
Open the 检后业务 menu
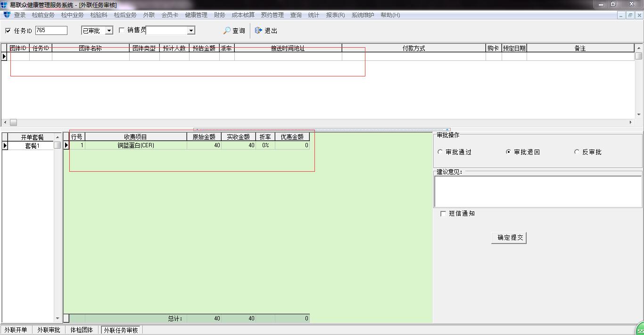pos(125,15)
